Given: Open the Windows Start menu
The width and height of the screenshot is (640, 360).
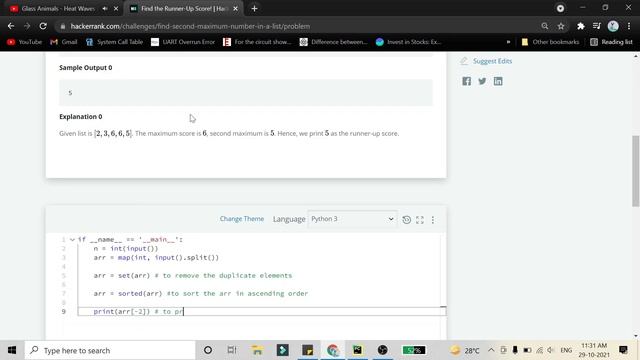Looking at the screenshot, I should 12,350.
